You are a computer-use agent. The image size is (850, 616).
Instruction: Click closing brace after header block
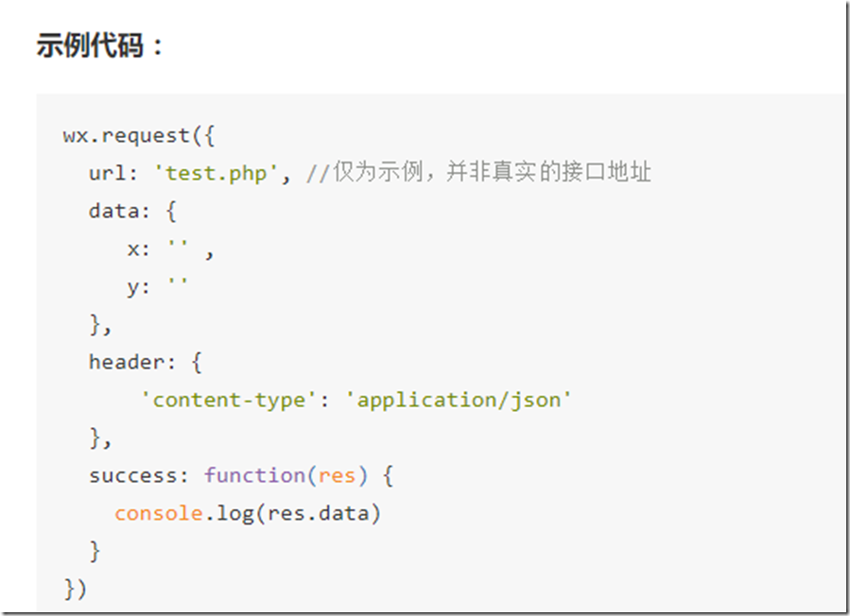(x=101, y=437)
